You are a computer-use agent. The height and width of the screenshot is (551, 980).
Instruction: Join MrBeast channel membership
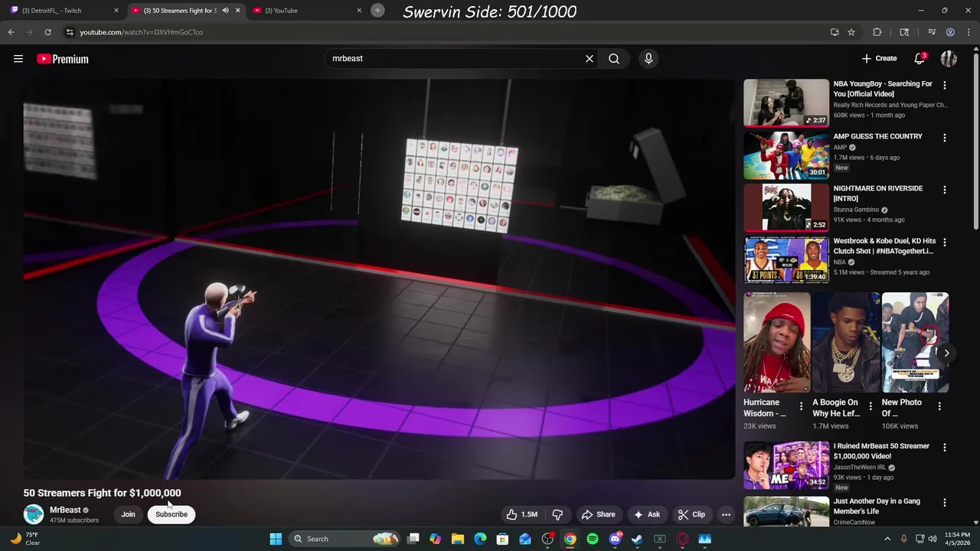click(x=128, y=514)
